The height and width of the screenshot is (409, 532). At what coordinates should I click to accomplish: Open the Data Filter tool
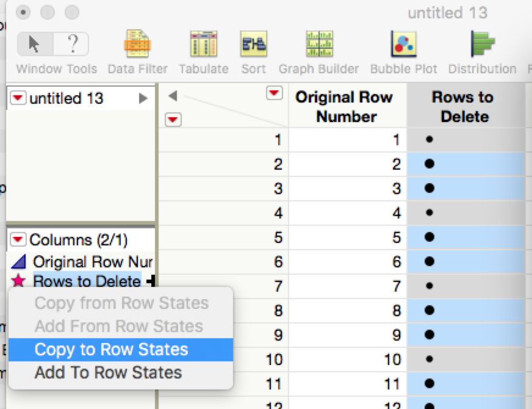coord(137,45)
